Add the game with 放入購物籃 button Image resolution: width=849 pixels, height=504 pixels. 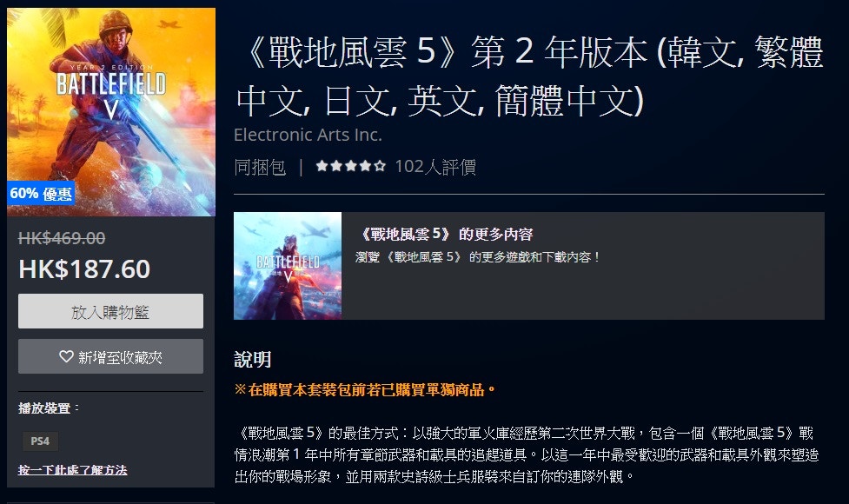click(110, 311)
